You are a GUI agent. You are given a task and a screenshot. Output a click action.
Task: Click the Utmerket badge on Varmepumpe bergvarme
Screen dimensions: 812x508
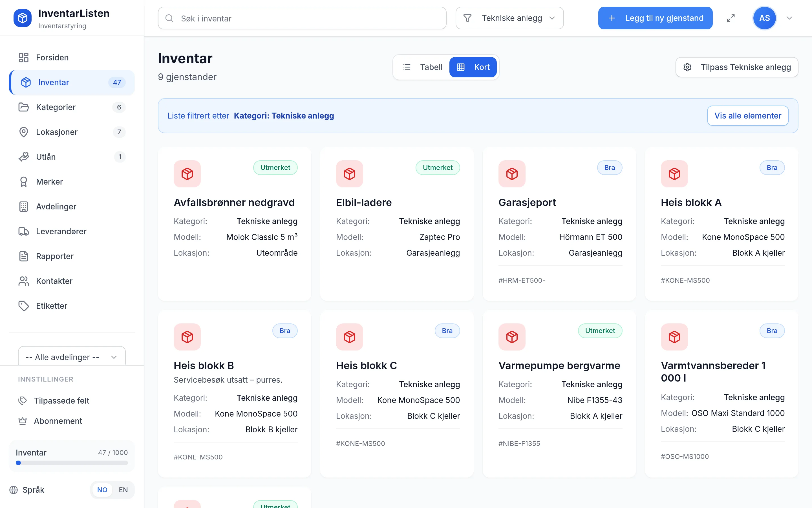pos(600,331)
